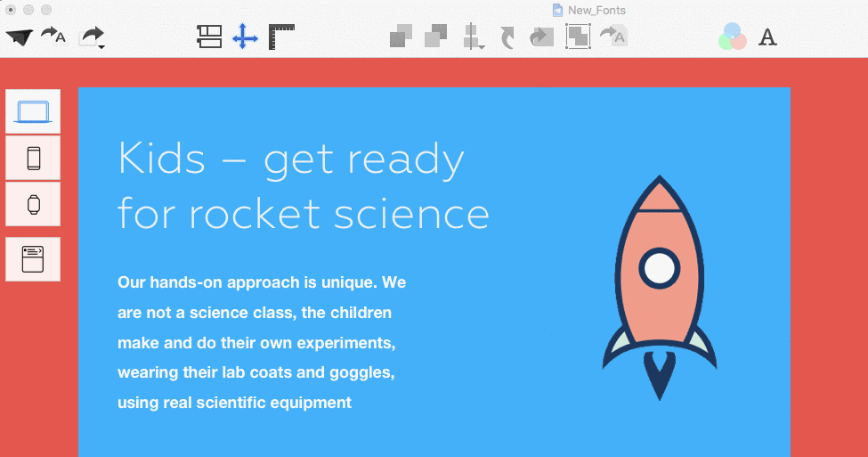The width and height of the screenshot is (868, 457).
Task: Open the fonts panel letter A icon
Action: 767,37
